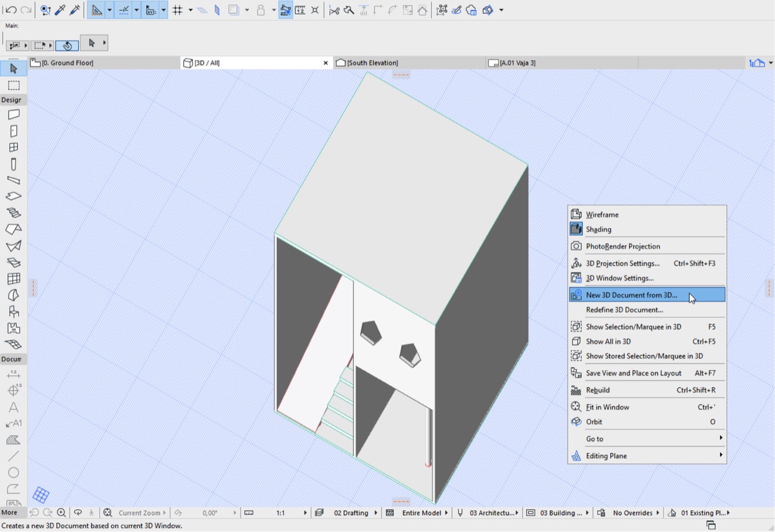775x532 pixels.
Task: Select the Slab tool
Action: coord(13,196)
